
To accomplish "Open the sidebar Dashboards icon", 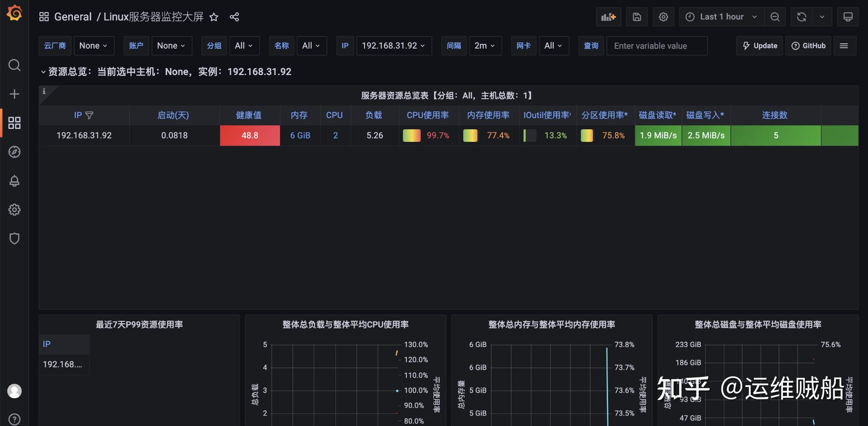I will [x=14, y=123].
